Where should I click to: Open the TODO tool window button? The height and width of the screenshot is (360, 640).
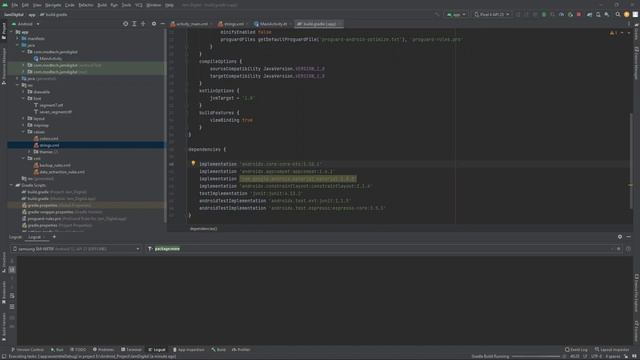click(78, 350)
